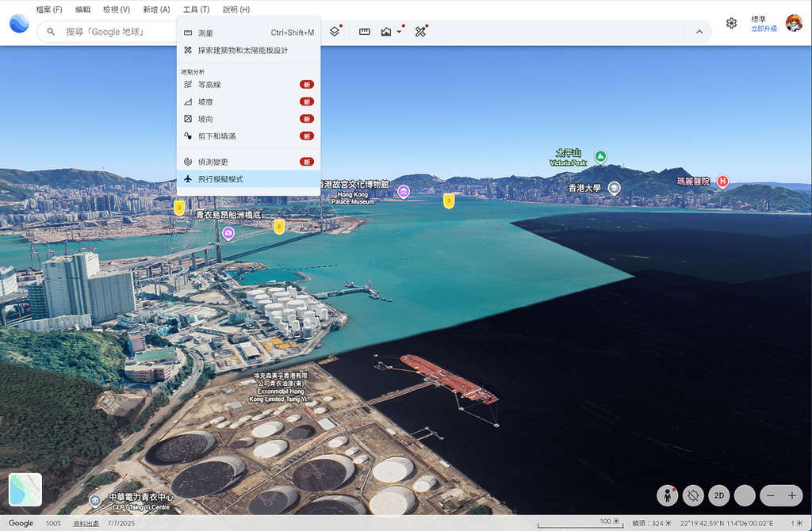Click the Victoria Peak green marker
Image resolution: width=812 pixels, height=531 pixels.
(600, 156)
